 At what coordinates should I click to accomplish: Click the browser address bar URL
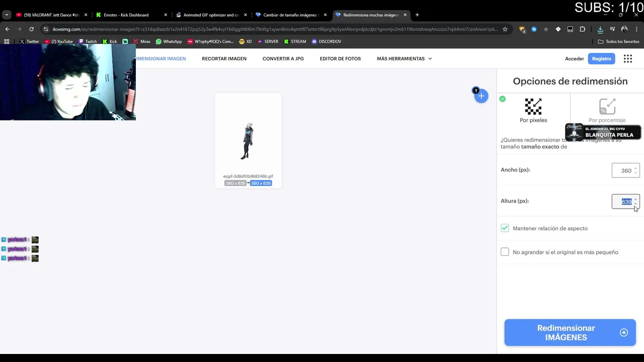pyautogui.click(x=275, y=29)
